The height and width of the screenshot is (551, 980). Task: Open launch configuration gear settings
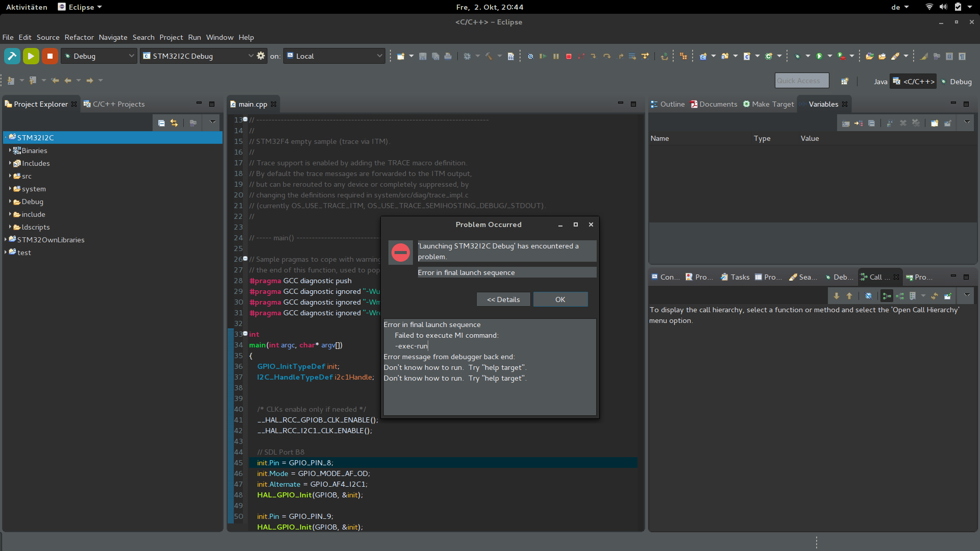pyautogui.click(x=261, y=56)
